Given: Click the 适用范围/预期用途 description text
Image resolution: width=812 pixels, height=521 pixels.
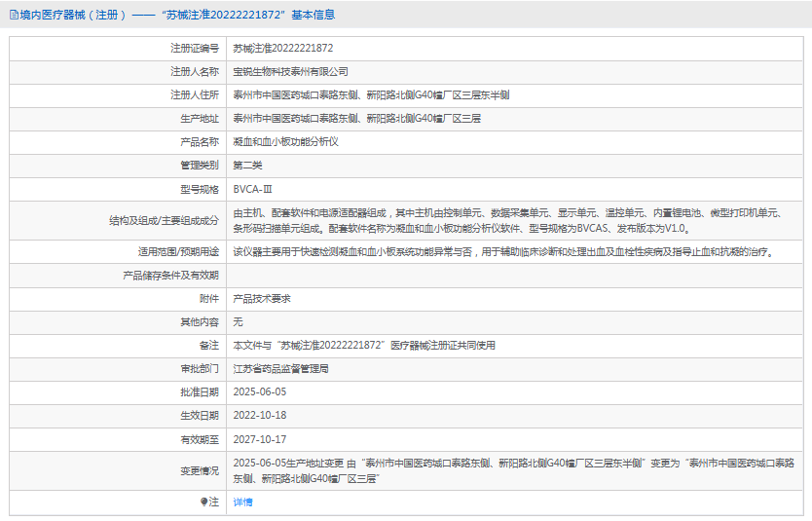Looking at the screenshot, I should [x=504, y=252].
